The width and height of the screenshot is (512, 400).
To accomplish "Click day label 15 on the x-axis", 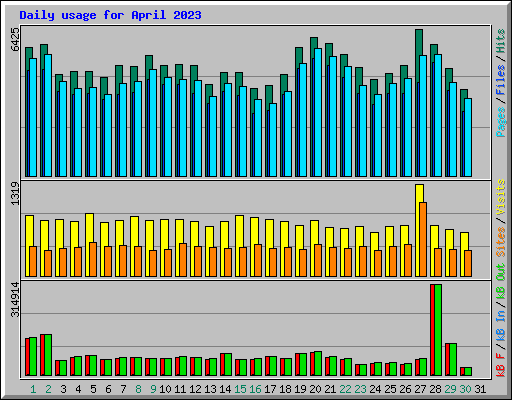I will coord(240,389).
